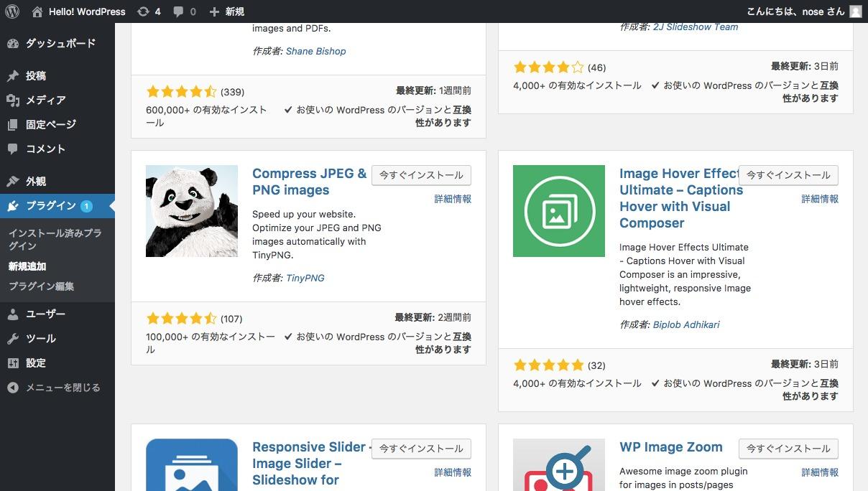The width and height of the screenshot is (868, 491).
Task: Open the 新規 add-new toolbar menu
Action: [x=226, y=11]
